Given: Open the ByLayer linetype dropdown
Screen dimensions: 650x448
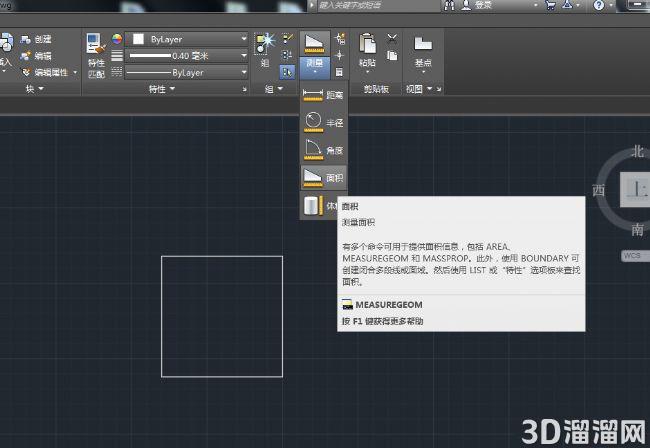Looking at the screenshot, I should (x=244, y=73).
